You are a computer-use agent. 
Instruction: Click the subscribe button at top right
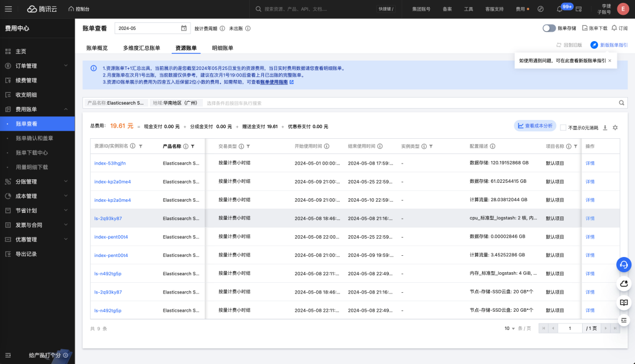tap(619, 28)
